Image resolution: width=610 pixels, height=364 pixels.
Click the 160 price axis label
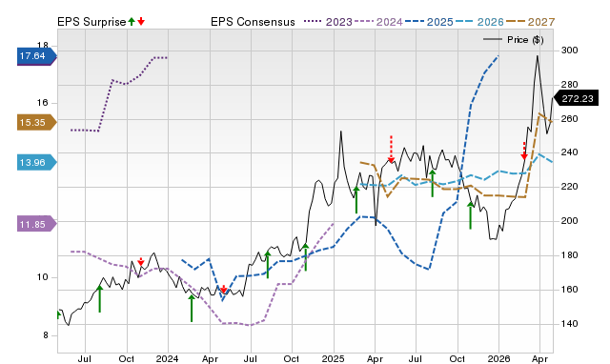click(x=570, y=290)
